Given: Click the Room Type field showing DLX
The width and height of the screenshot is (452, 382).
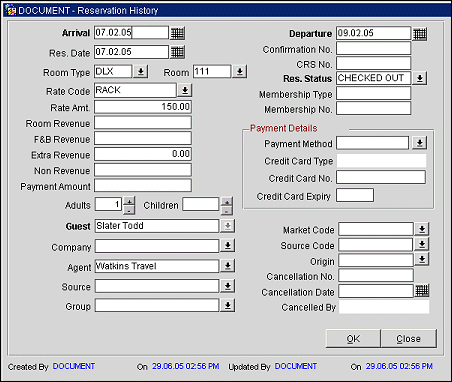Looking at the screenshot, I should click(113, 72).
